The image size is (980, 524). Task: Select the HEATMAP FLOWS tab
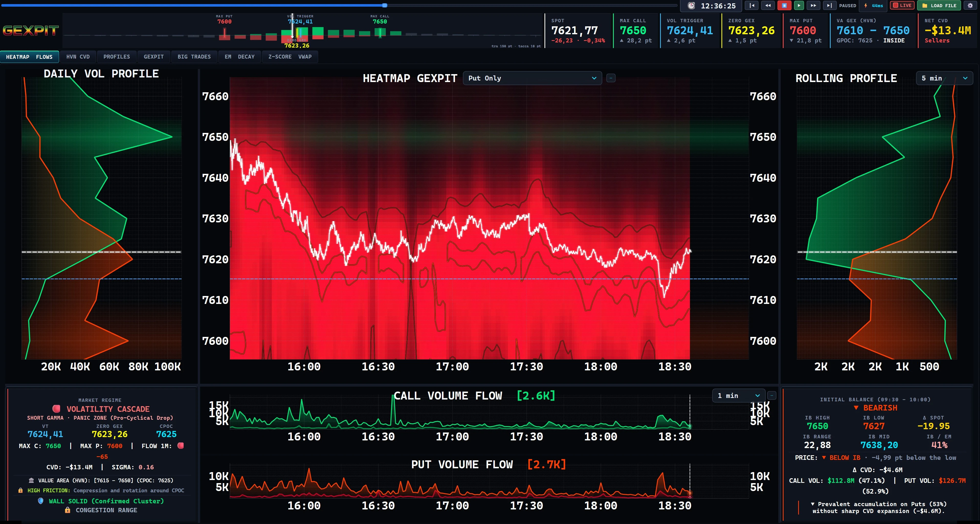point(29,57)
